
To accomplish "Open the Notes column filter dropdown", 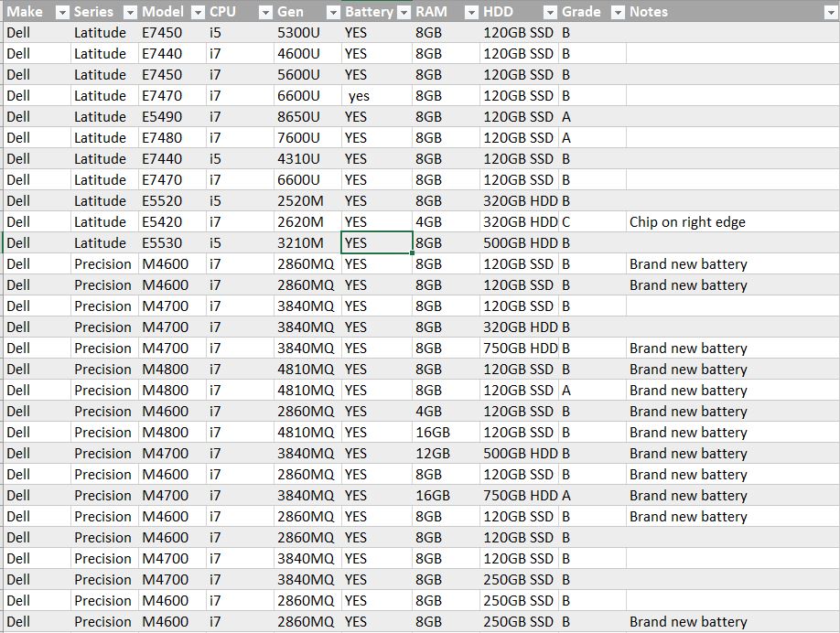I will click(x=832, y=12).
